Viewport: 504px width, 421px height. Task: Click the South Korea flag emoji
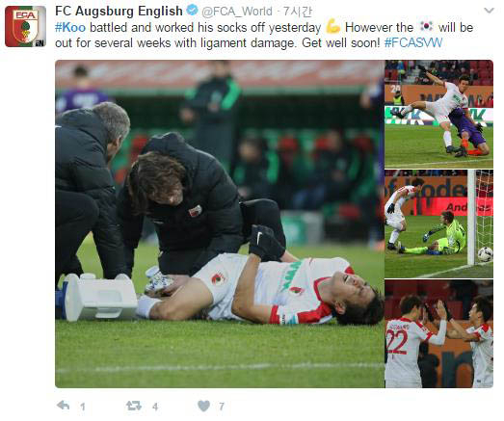[x=426, y=26]
